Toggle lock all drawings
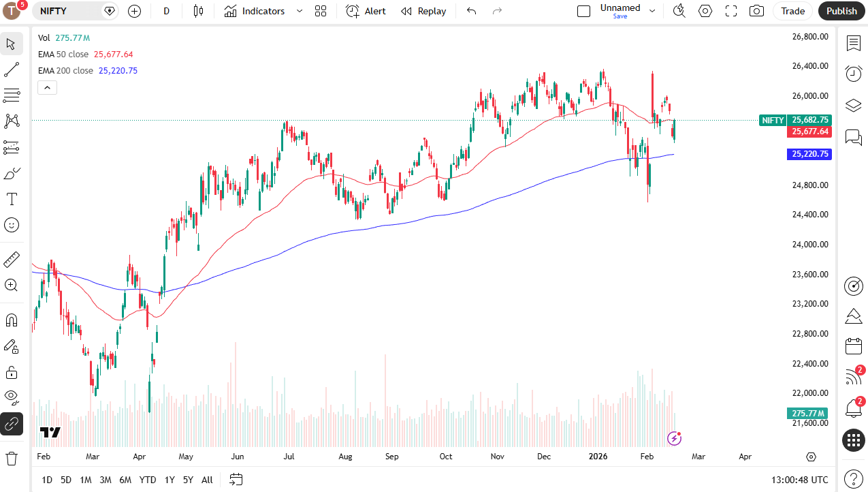 pos(12,372)
